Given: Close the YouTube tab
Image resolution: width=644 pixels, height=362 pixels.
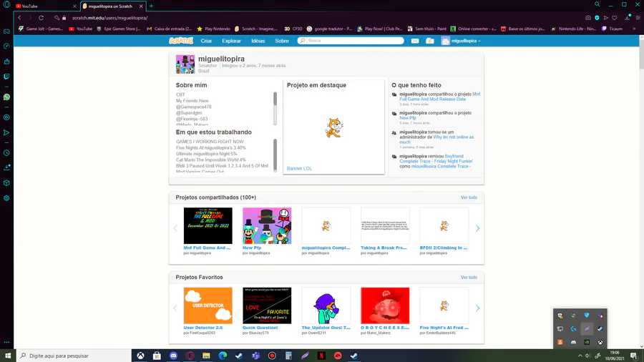Looking at the screenshot, I should coord(74,6).
